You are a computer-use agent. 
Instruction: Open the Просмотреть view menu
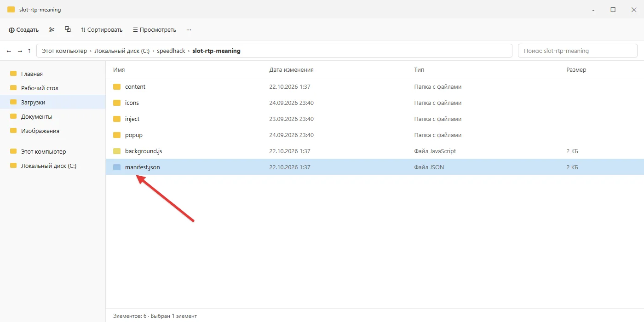[155, 29]
